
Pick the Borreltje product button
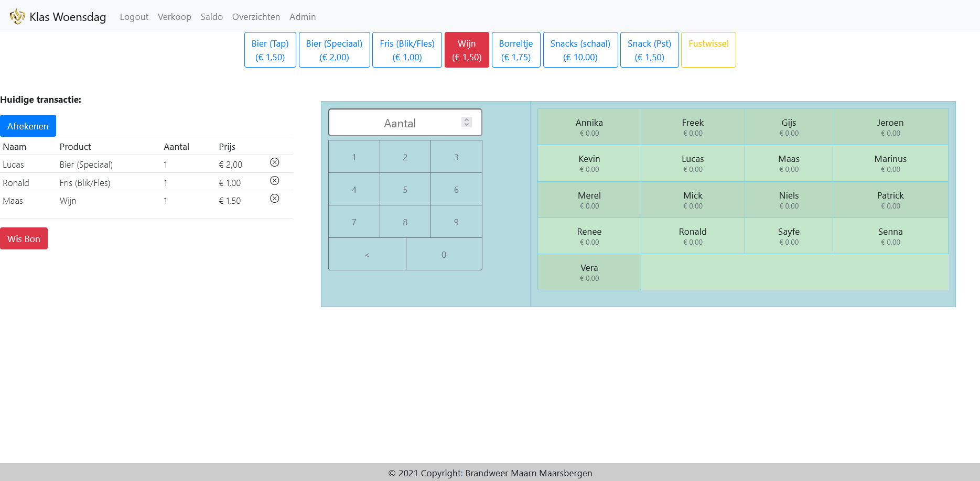click(515, 50)
